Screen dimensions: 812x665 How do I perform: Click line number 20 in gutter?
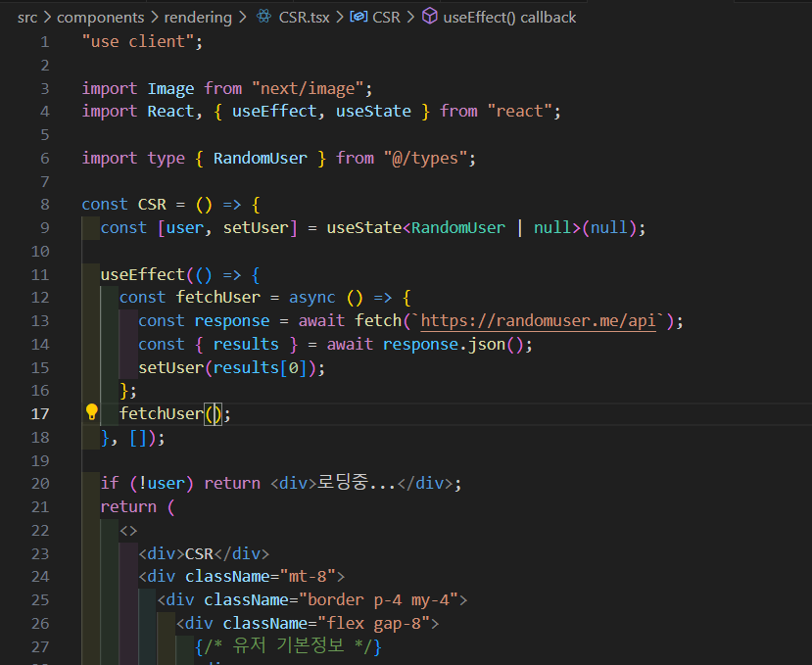(40, 483)
